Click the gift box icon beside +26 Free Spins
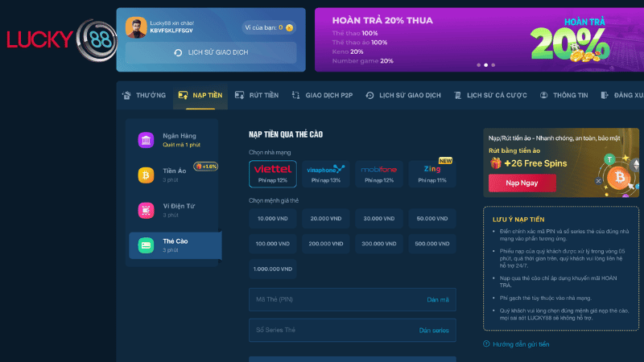Viewport: 644px width, 362px height. coord(496,163)
